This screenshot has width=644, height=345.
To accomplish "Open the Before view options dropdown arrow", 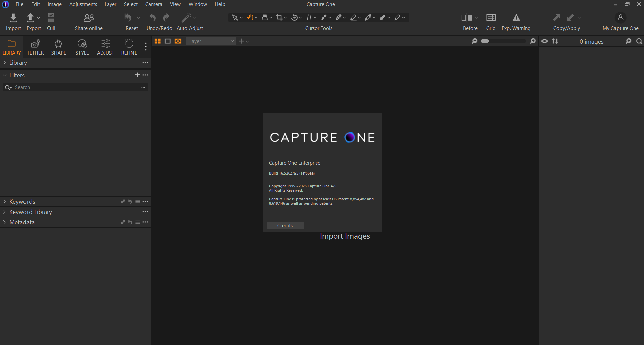I will tap(477, 18).
